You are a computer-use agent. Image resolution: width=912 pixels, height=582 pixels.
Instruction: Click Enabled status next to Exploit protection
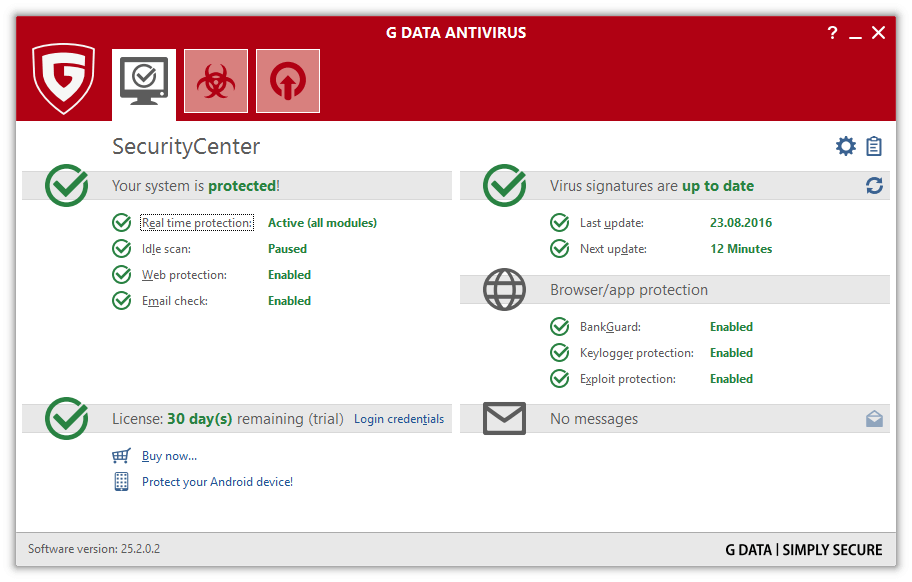click(731, 379)
